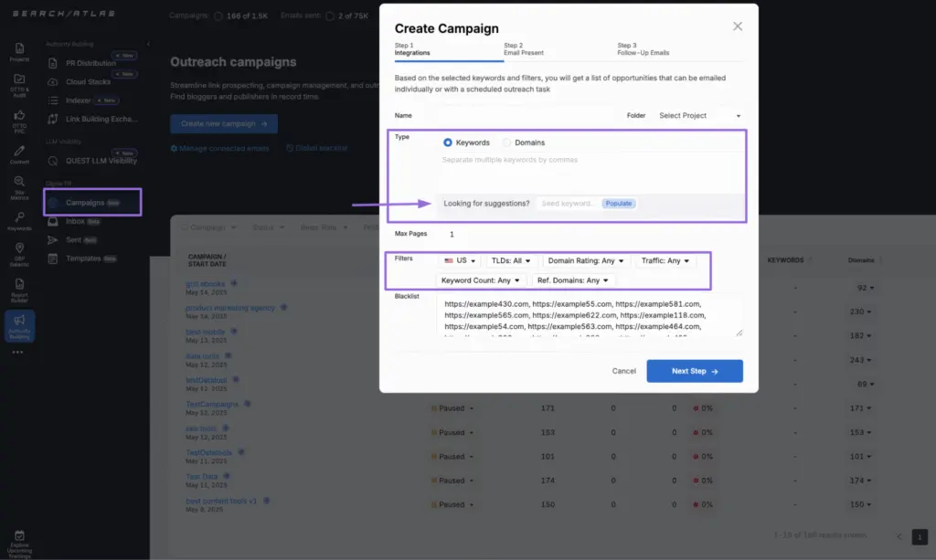Click the Inbox tray icon
936x560 pixels.
52,221
